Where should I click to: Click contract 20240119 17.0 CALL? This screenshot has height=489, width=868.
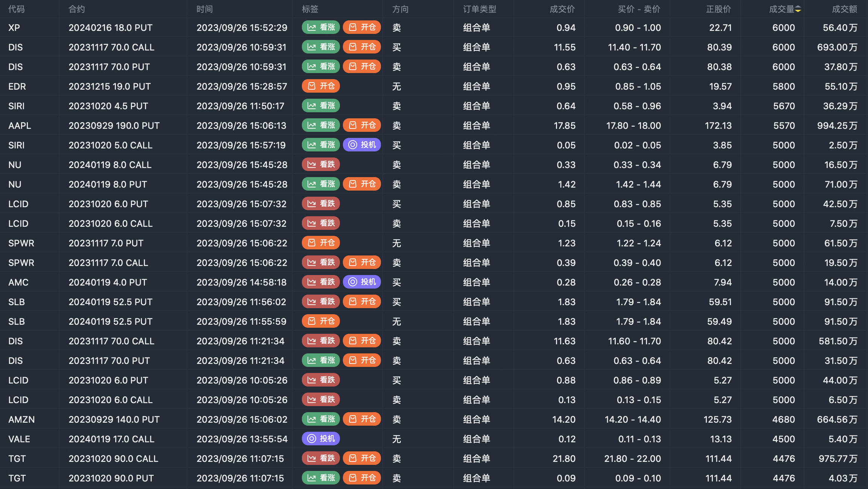(x=111, y=439)
